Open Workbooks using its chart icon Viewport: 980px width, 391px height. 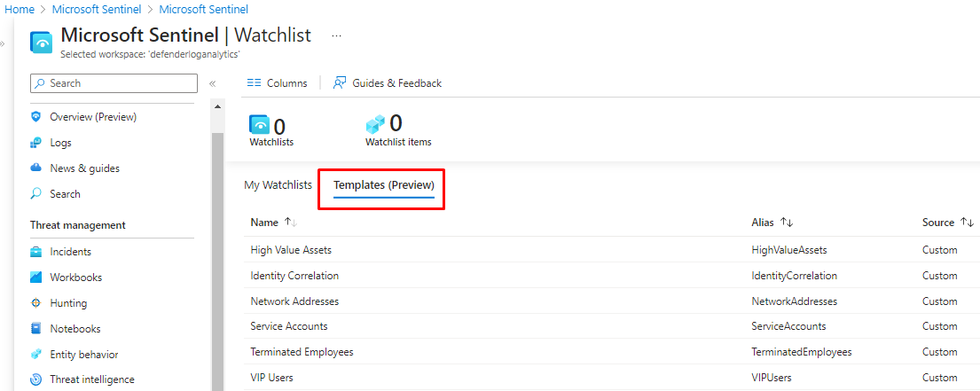click(x=36, y=278)
